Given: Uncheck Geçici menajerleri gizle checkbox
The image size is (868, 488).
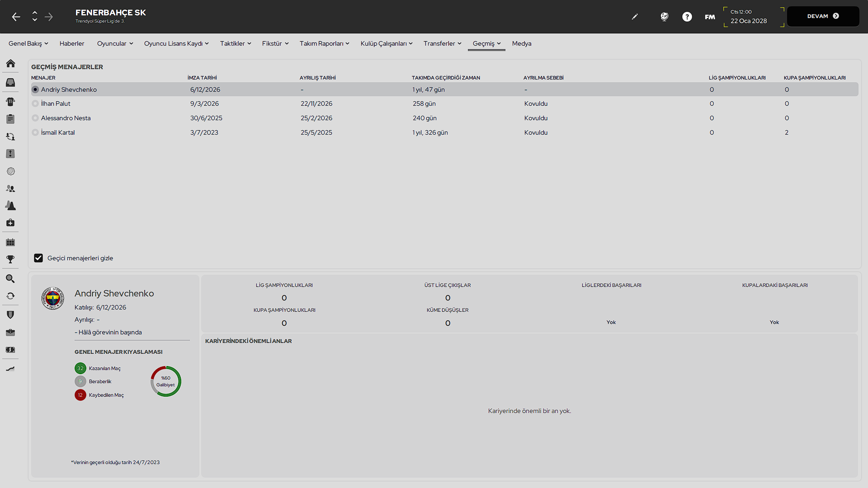Looking at the screenshot, I should pyautogui.click(x=38, y=258).
